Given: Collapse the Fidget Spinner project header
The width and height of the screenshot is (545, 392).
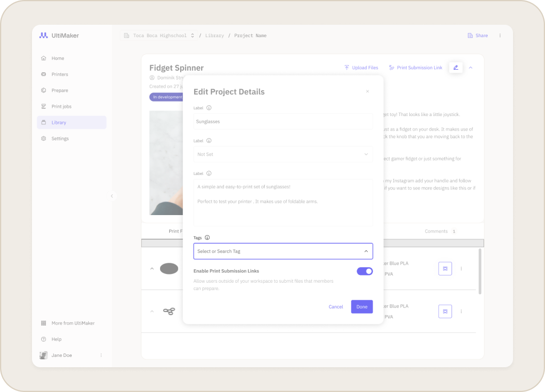Looking at the screenshot, I should (471, 68).
